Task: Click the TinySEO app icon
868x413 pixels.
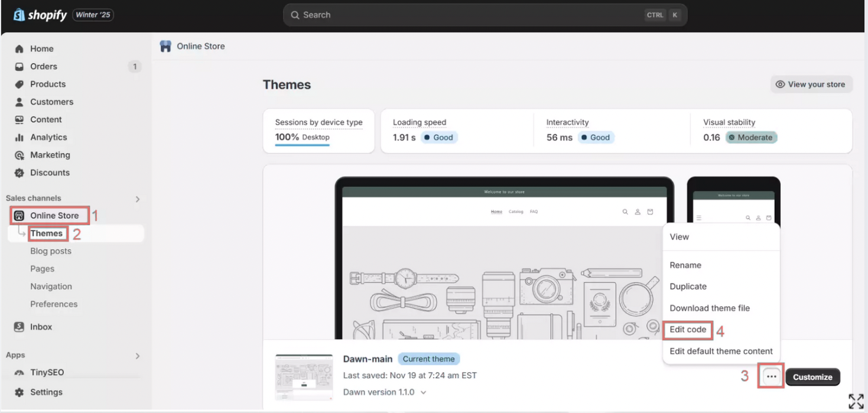Action: click(19, 372)
